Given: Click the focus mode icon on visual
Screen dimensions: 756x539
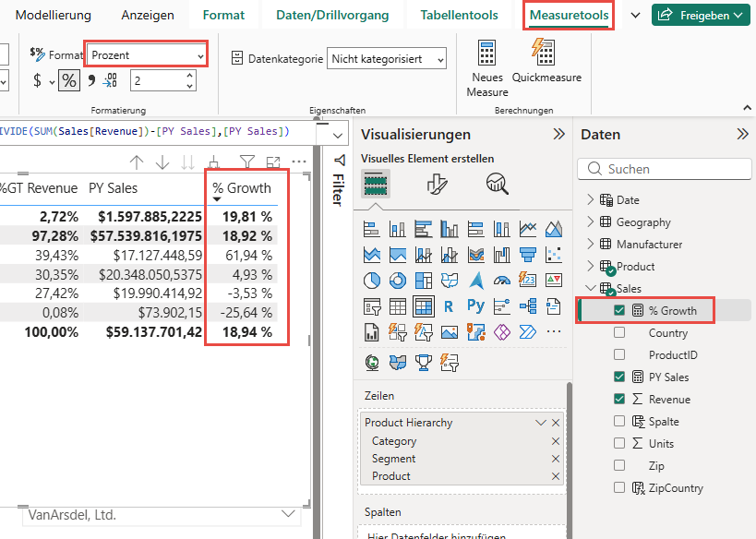Looking at the screenshot, I should tap(273, 162).
